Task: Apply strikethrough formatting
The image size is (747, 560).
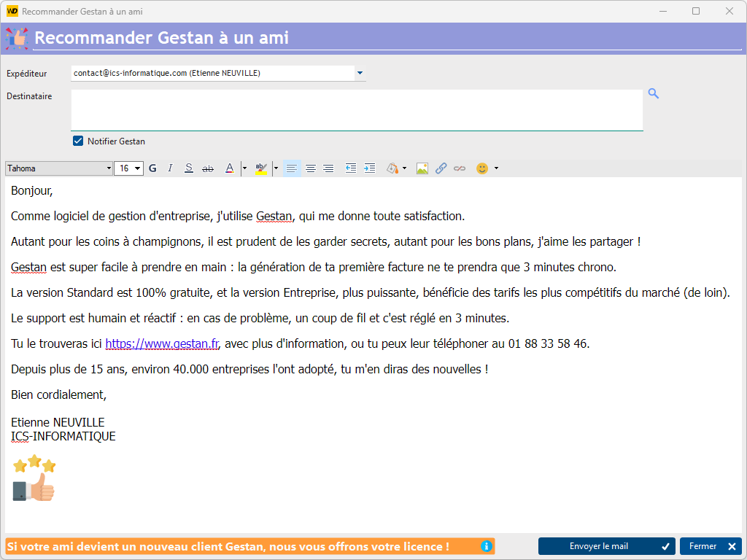Action: click(x=208, y=168)
